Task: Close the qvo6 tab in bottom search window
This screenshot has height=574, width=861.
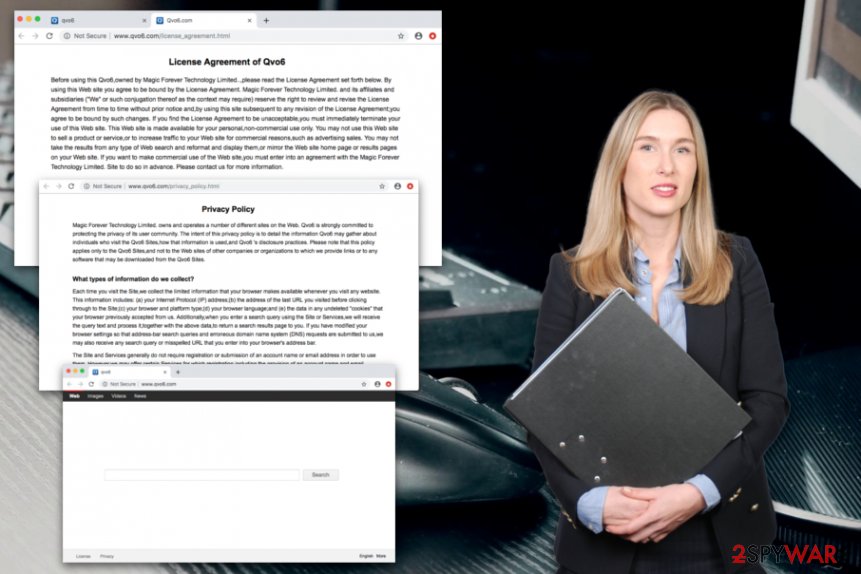Action: (165, 372)
